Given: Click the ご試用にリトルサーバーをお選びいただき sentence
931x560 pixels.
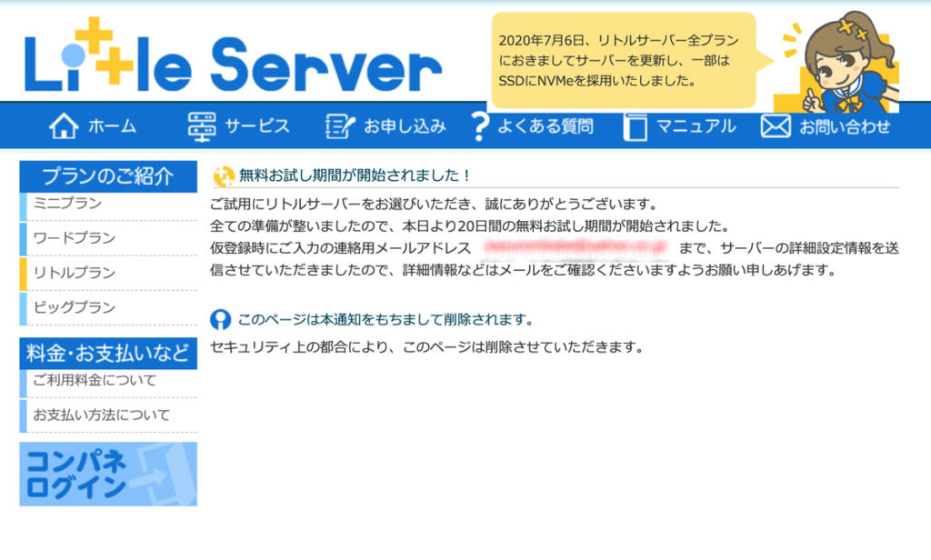Looking at the screenshot, I should pyautogui.click(x=435, y=205).
